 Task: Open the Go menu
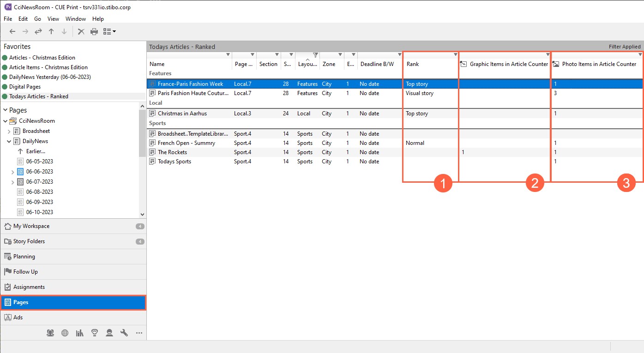38,19
